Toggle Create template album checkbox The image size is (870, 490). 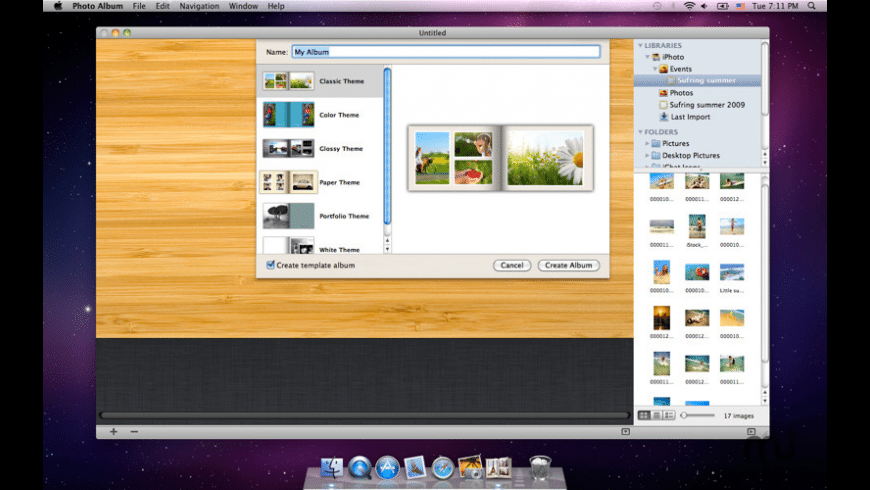point(271,265)
